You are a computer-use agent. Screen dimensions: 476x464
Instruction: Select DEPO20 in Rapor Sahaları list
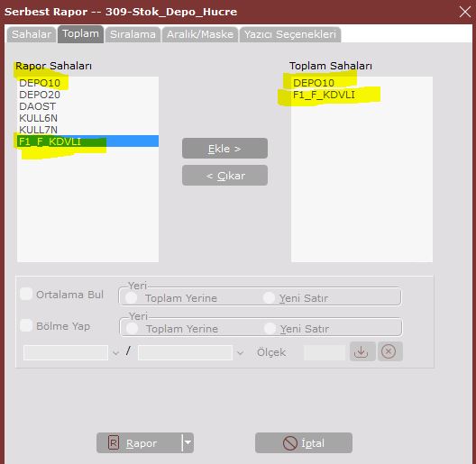click(x=87, y=95)
